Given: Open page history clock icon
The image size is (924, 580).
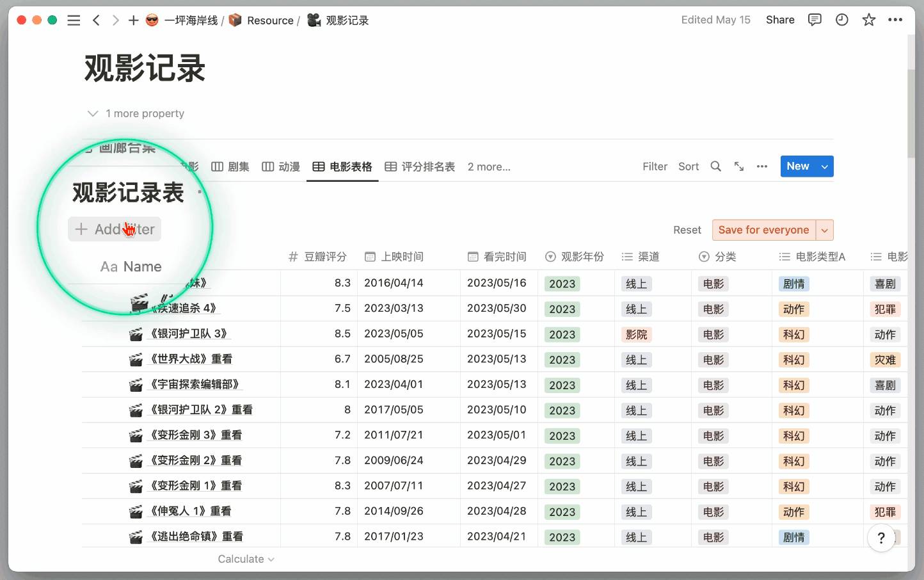Looking at the screenshot, I should pos(841,20).
